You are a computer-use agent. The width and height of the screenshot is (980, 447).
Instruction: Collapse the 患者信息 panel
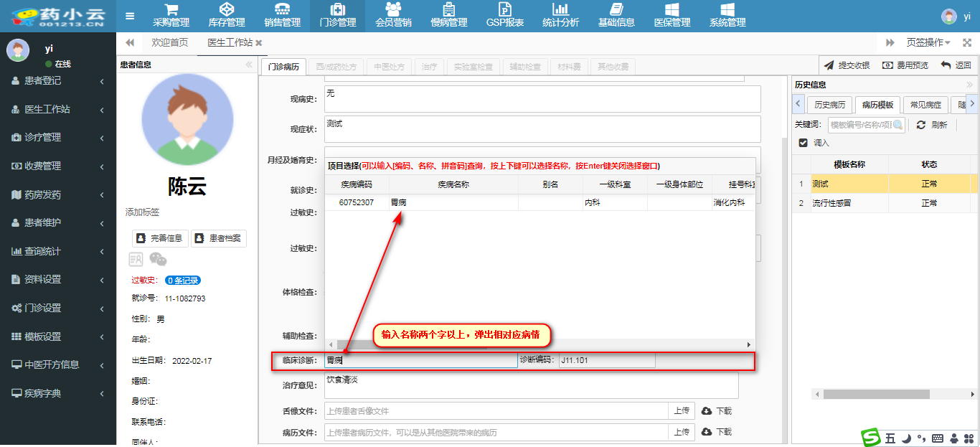pos(249,65)
